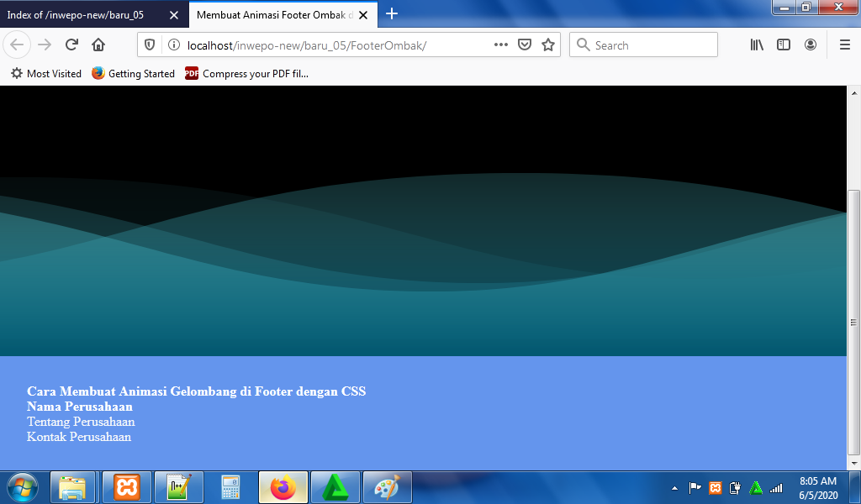861x504 pixels.
Task: Open network signal tray icon
Action: 776,487
